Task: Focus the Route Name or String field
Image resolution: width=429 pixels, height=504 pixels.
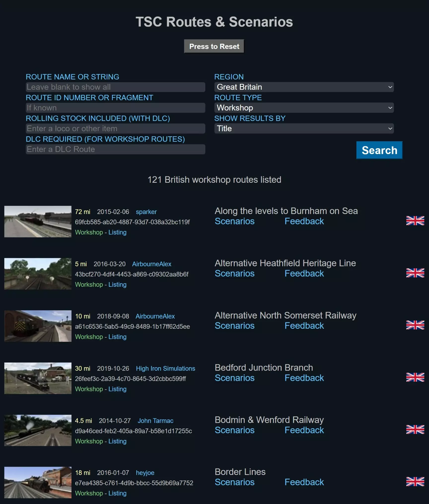Action: 115,87
